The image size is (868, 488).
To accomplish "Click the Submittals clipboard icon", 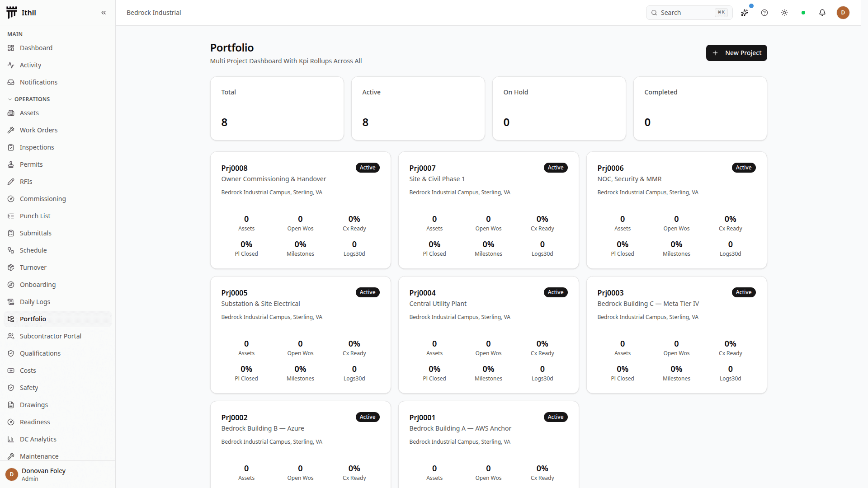I will pyautogui.click(x=11, y=233).
